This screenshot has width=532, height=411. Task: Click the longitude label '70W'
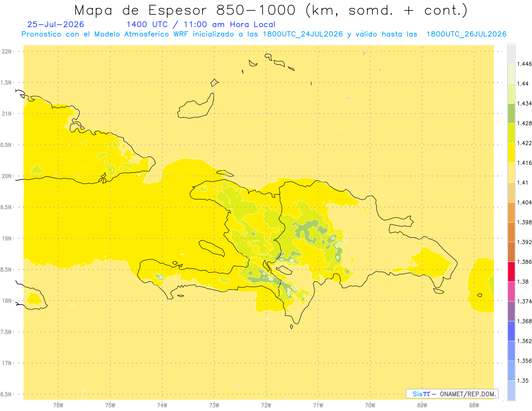pos(370,405)
